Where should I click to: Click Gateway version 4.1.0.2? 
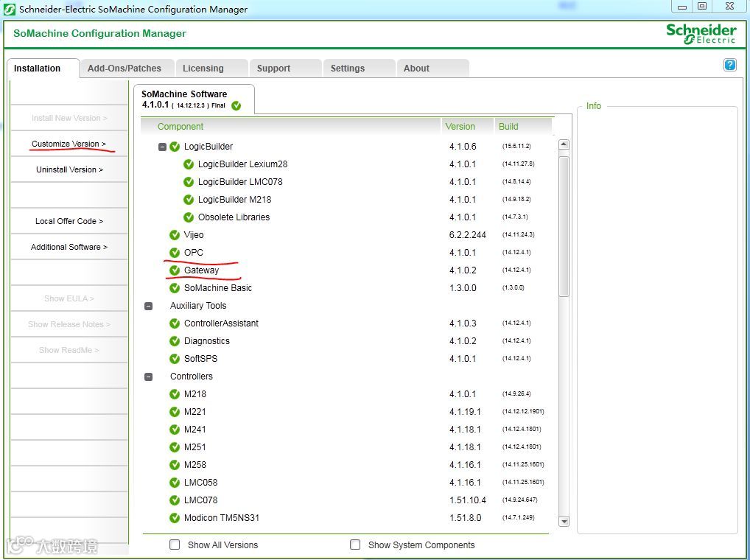pyautogui.click(x=463, y=270)
